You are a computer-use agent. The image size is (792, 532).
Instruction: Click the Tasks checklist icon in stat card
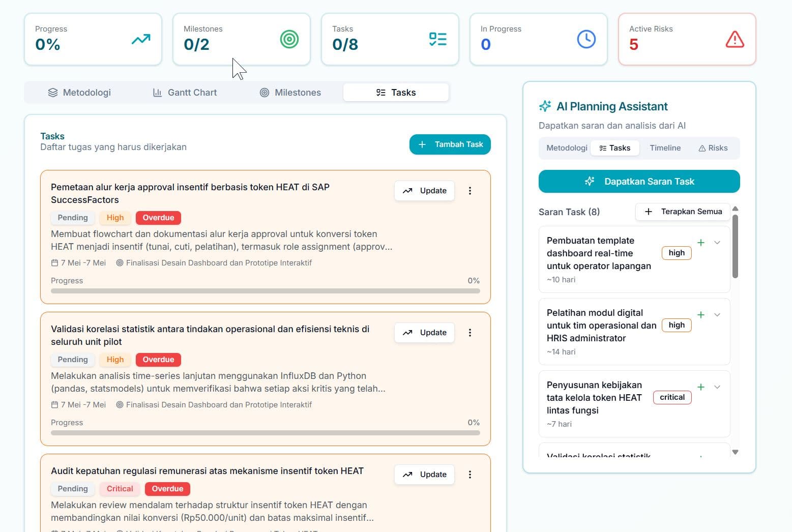pos(438,39)
